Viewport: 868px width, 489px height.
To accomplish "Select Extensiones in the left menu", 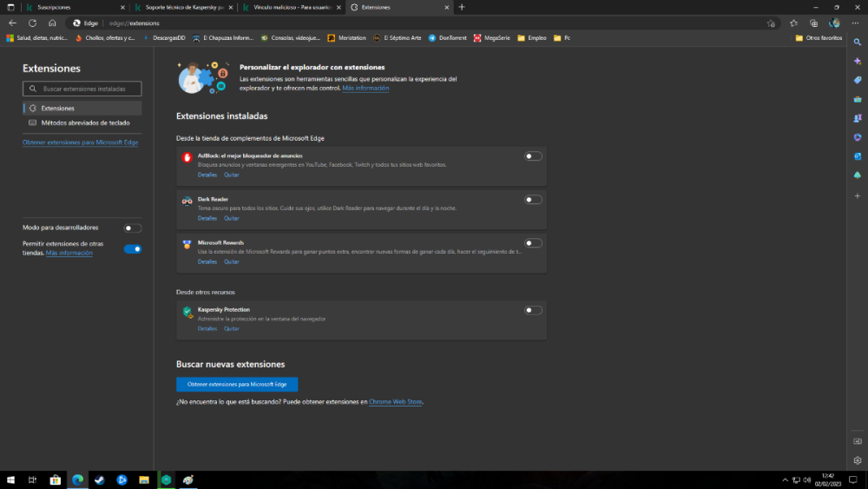I will click(x=82, y=108).
